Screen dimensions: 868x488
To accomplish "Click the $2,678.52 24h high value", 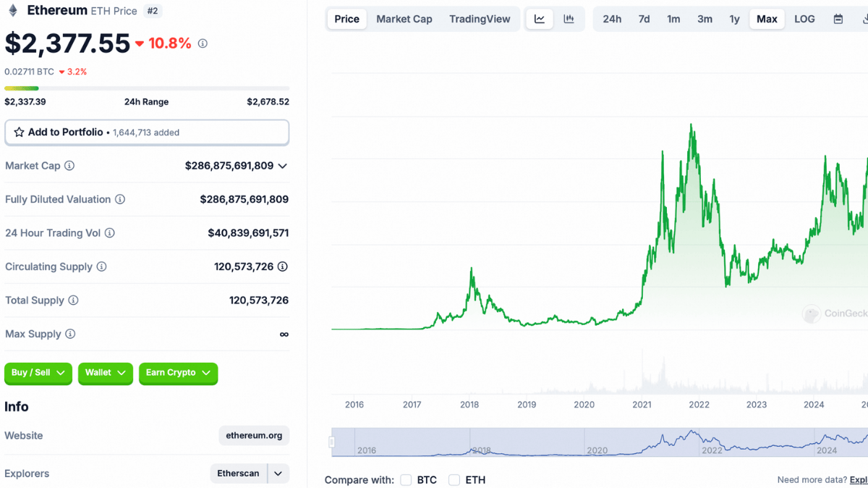I will tap(268, 102).
